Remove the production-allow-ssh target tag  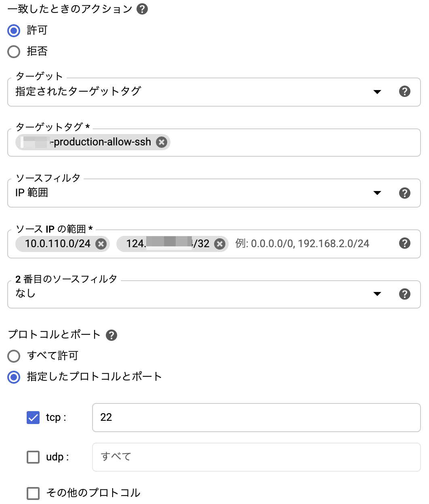(x=162, y=142)
